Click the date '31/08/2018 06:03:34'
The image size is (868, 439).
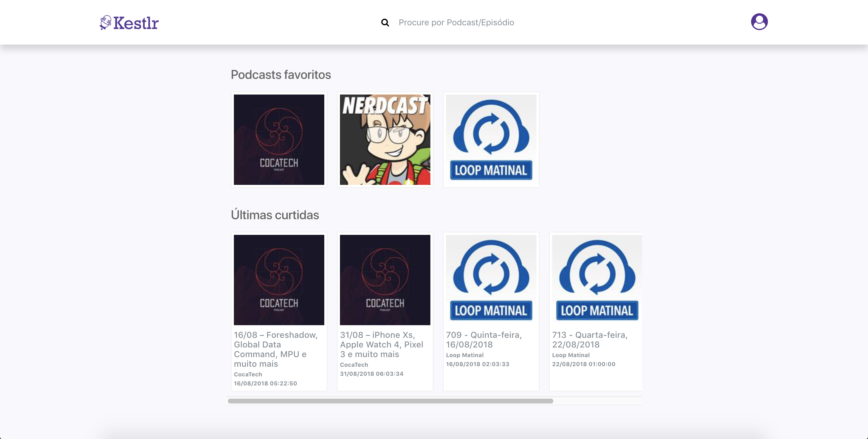(371, 374)
